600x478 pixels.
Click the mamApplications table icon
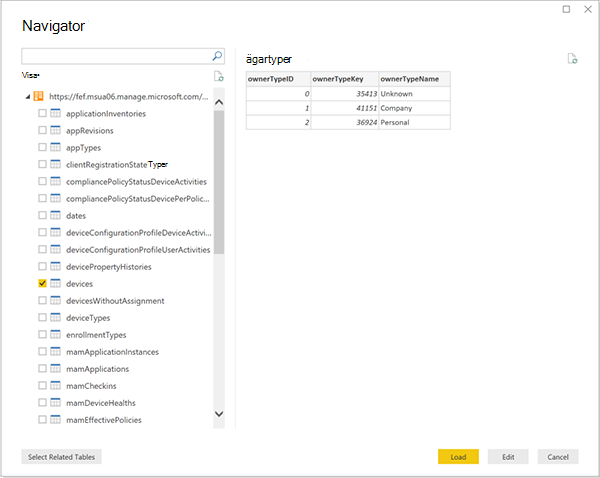tap(55, 369)
